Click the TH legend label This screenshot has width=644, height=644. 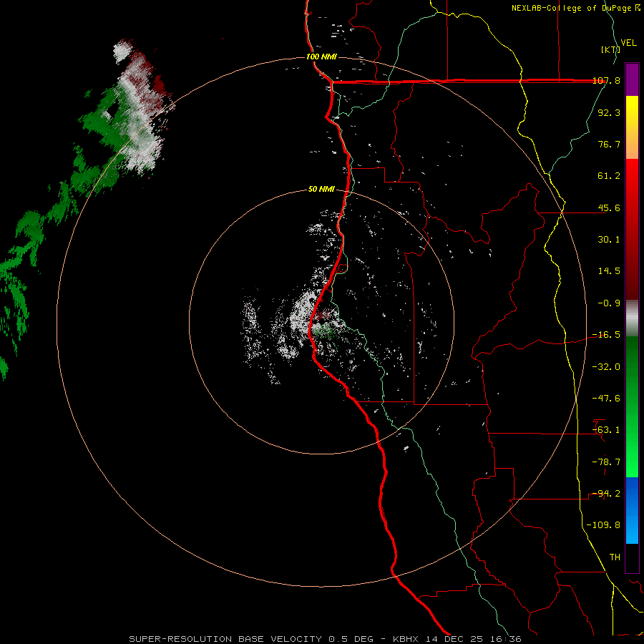pos(615,557)
